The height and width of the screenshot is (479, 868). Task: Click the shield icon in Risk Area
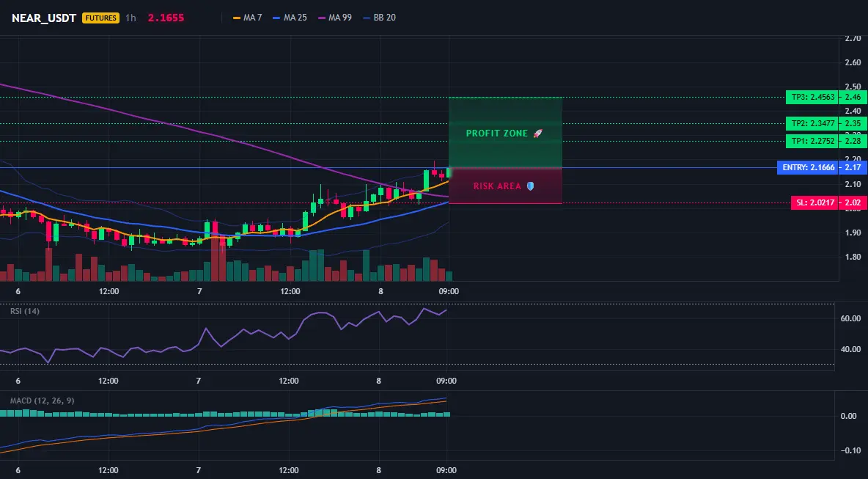(x=530, y=186)
